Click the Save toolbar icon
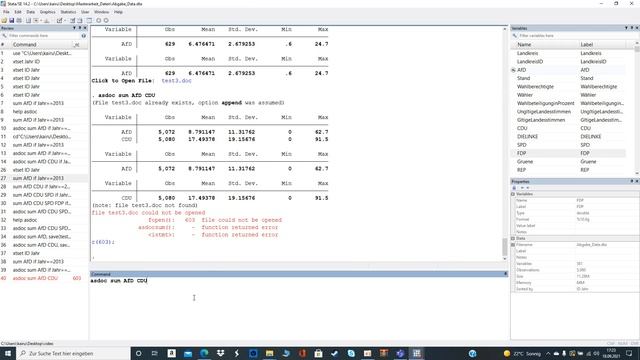 click(x=11, y=20)
